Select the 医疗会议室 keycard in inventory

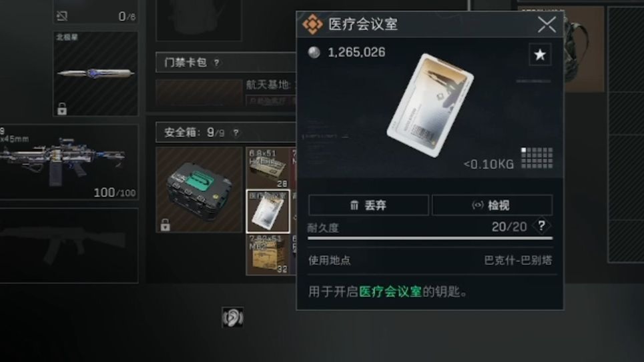268,211
